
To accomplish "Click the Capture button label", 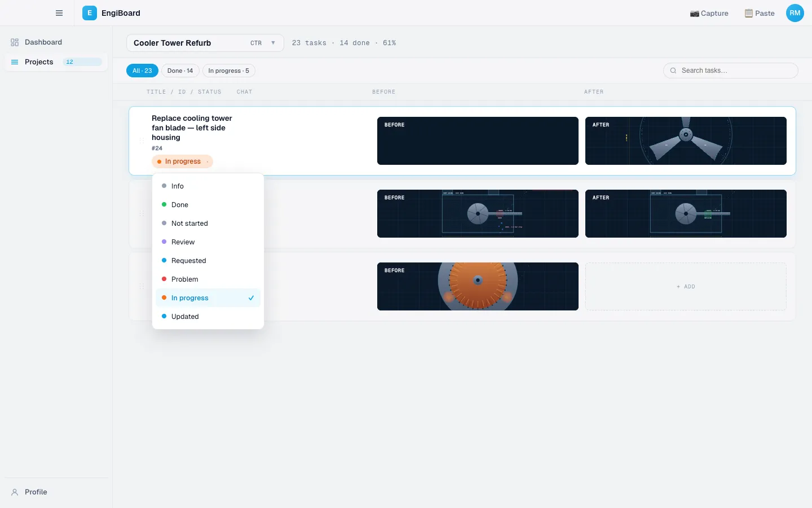I will [714, 14].
